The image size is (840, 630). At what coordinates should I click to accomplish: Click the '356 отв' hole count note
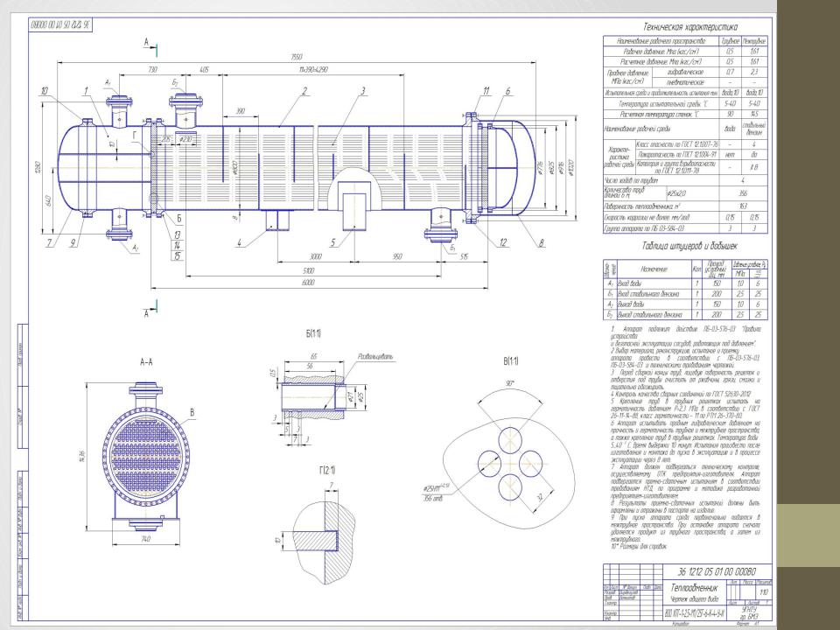point(433,500)
